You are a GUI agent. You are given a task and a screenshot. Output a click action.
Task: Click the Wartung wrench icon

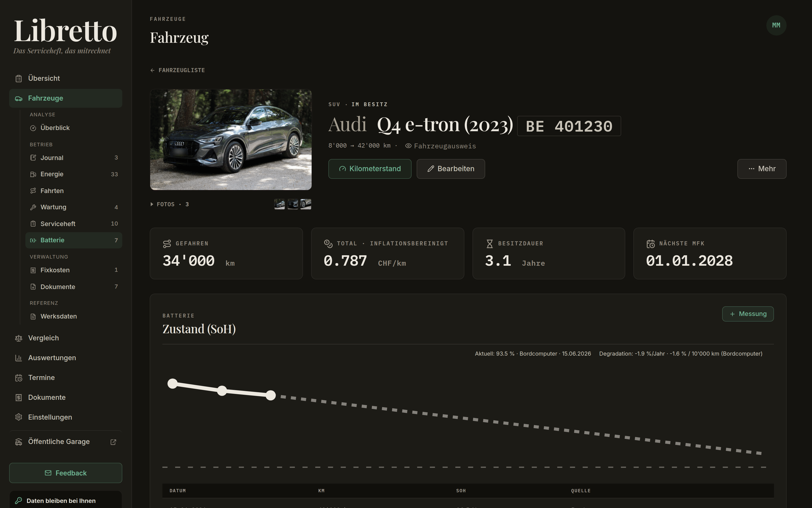point(33,207)
